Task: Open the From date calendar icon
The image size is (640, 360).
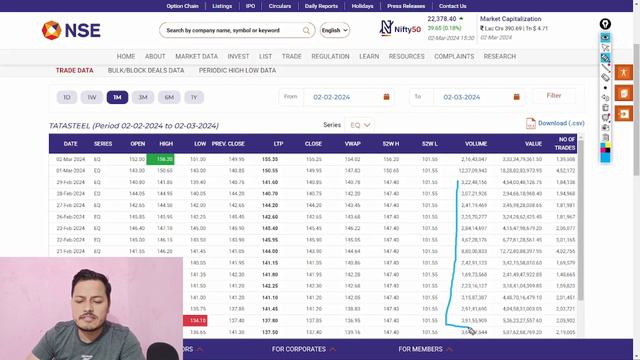Action: (386, 97)
